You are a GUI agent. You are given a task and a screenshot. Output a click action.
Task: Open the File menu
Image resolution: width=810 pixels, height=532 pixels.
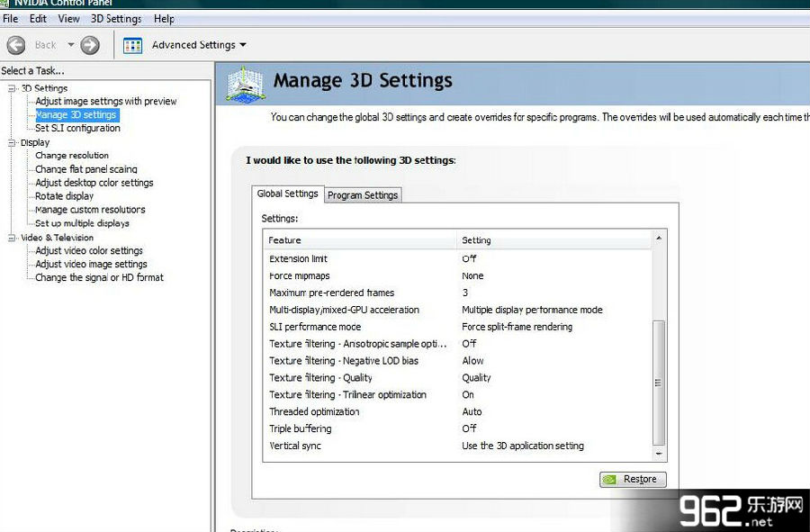[x=10, y=19]
